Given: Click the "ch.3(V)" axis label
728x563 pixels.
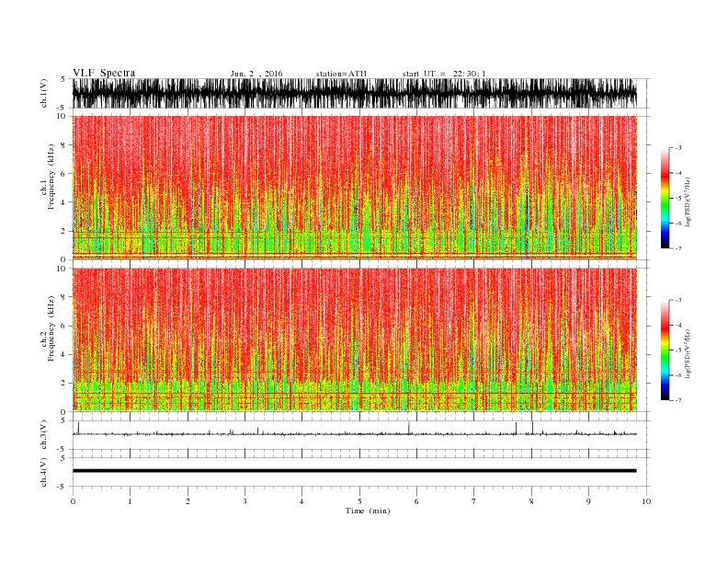Looking at the screenshot, I should pos(44,435).
